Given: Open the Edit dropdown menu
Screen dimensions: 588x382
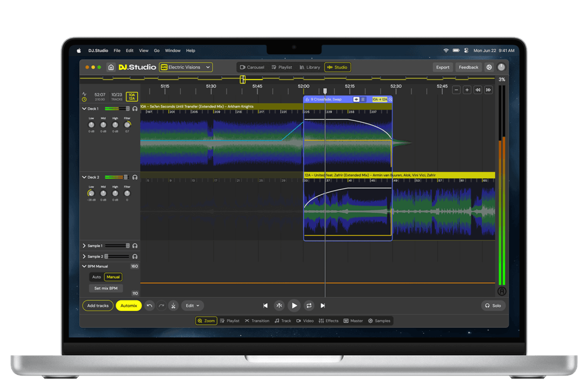Looking at the screenshot, I should pos(193,306).
